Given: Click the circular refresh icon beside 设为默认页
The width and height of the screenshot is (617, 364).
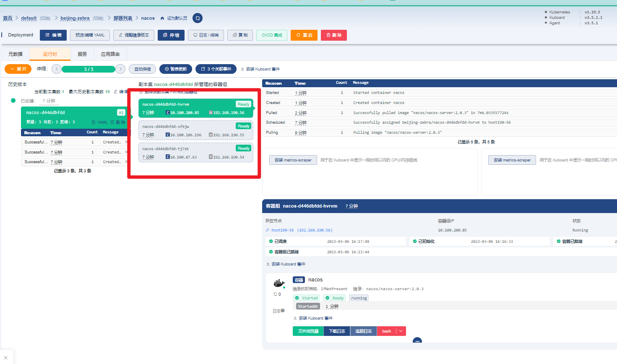Looking at the screenshot, I should pyautogui.click(x=198, y=18).
